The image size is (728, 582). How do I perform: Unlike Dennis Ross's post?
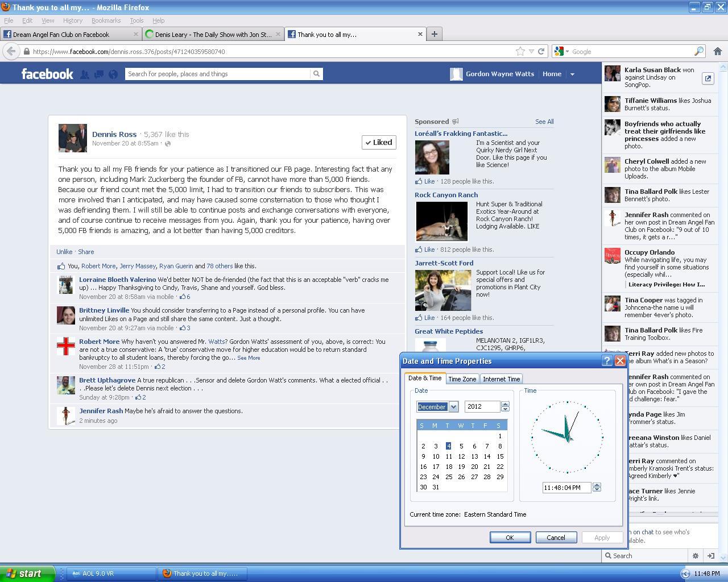(x=64, y=252)
